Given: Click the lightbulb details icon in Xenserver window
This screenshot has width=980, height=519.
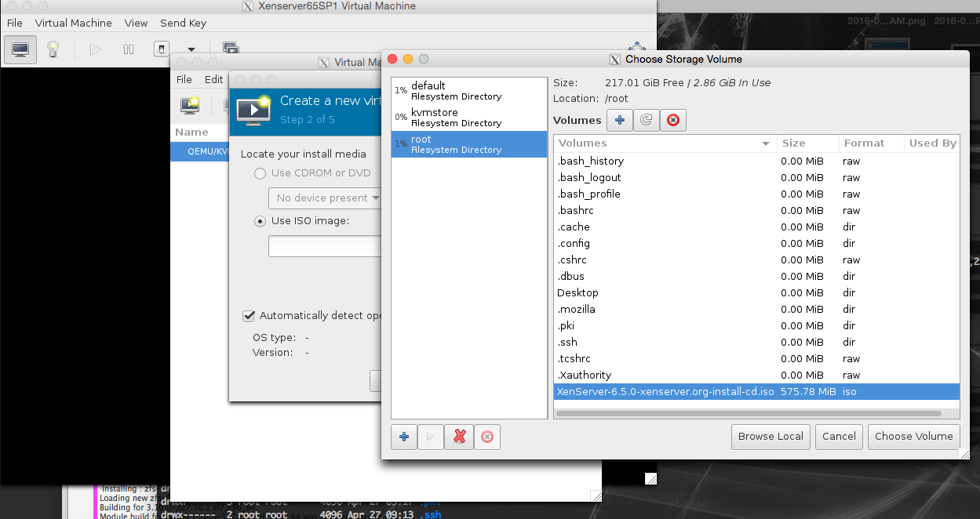Looking at the screenshot, I should 53,49.
